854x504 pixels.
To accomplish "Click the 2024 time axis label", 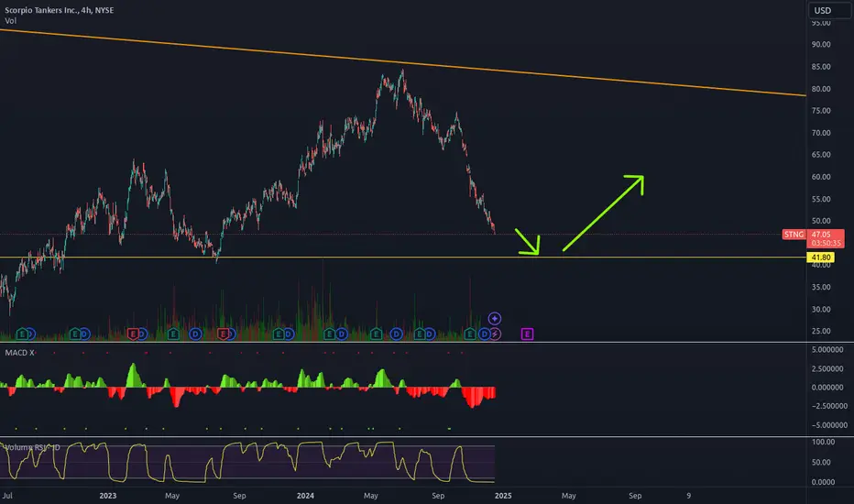I will [305, 495].
